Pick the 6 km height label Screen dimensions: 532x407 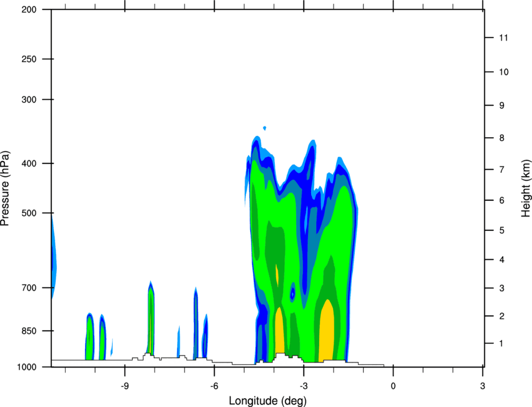[502, 200]
